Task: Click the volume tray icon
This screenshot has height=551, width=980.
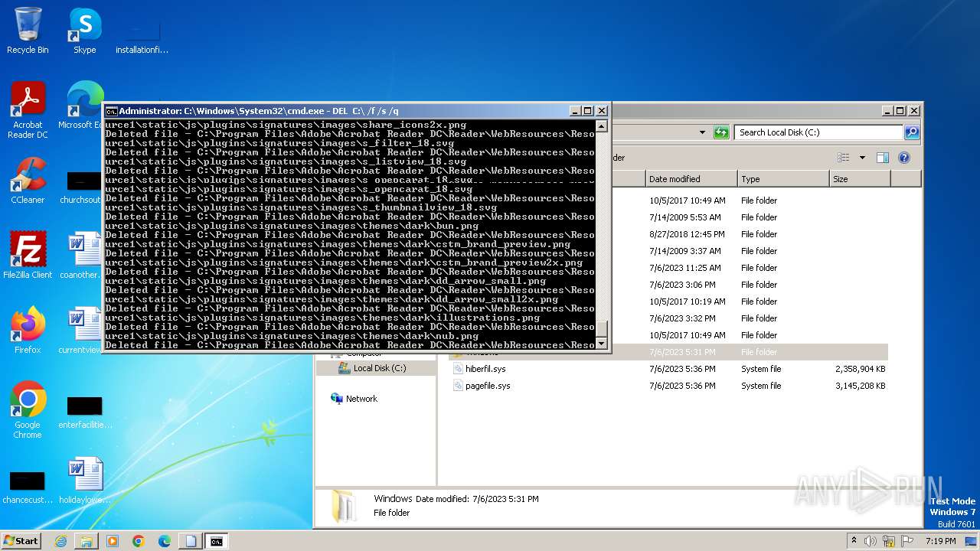Action: pyautogui.click(x=871, y=541)
